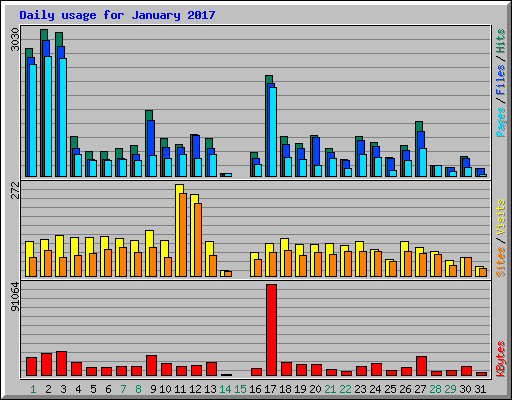This screenshot has width=512, height=400.
Task: Click the blue 'Files' legend label
Action: pos(501,79)
